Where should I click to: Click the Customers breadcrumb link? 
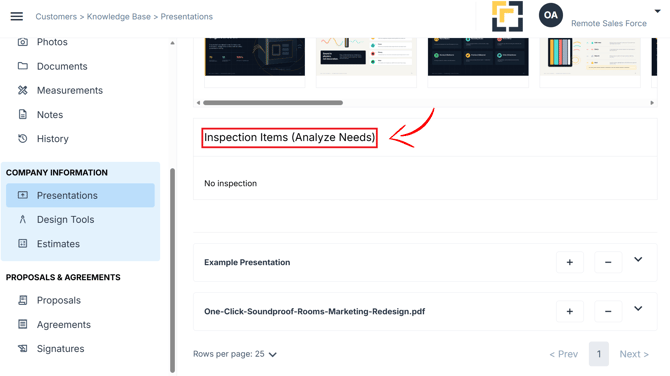click(56, 17)
